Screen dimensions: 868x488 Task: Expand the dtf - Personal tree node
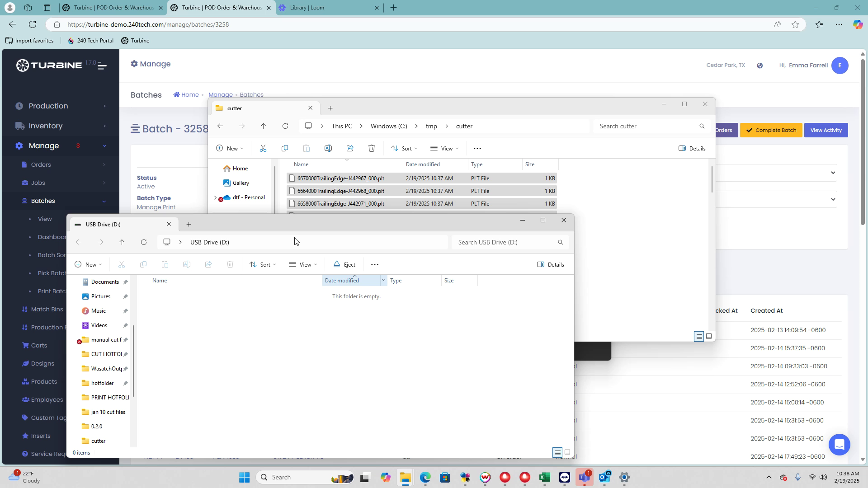coord(215,198)
